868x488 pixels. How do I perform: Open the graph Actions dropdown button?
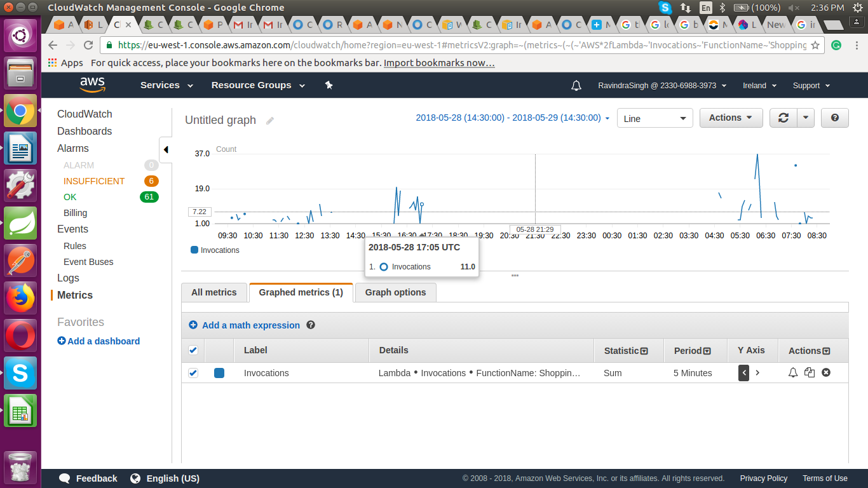point(731,118)
